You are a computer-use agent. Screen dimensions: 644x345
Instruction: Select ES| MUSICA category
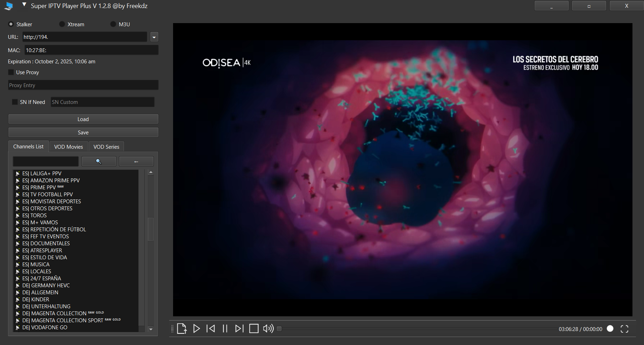coord(76,264)
